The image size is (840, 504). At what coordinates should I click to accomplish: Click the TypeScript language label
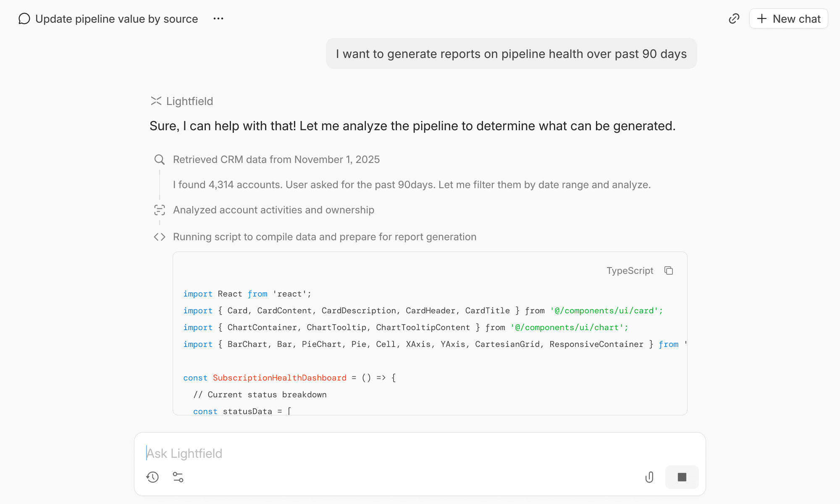pos(630,271)
